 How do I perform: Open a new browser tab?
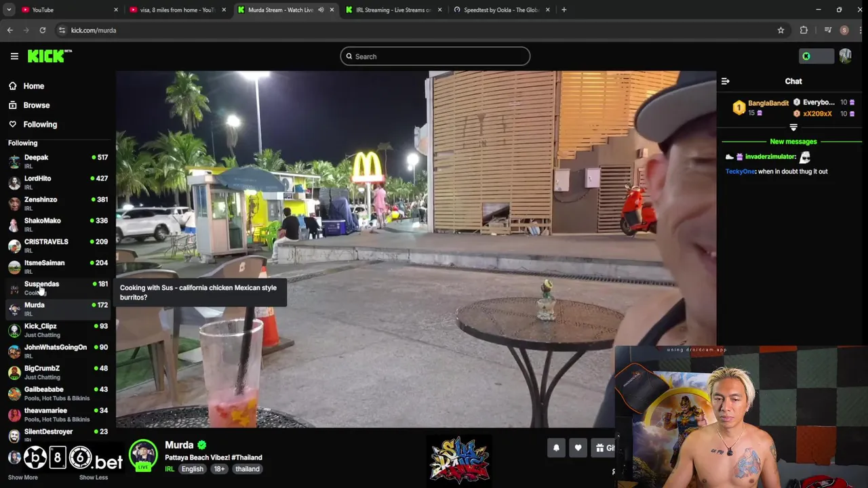tap(564, 9)
